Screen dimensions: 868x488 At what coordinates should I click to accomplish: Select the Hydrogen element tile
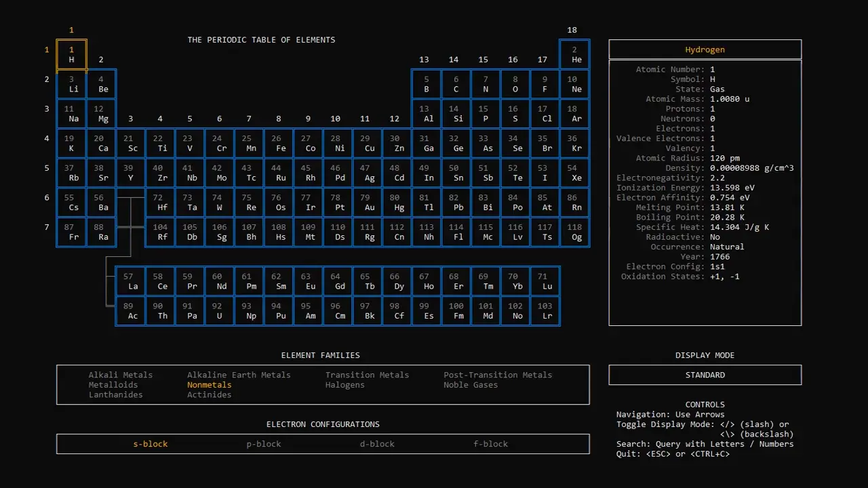(71, 54)
